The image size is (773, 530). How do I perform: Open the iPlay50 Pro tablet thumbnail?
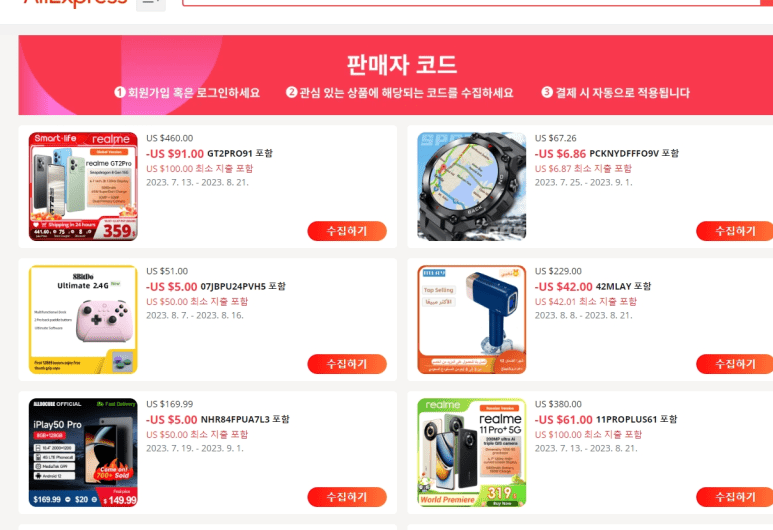click(83, 453)
